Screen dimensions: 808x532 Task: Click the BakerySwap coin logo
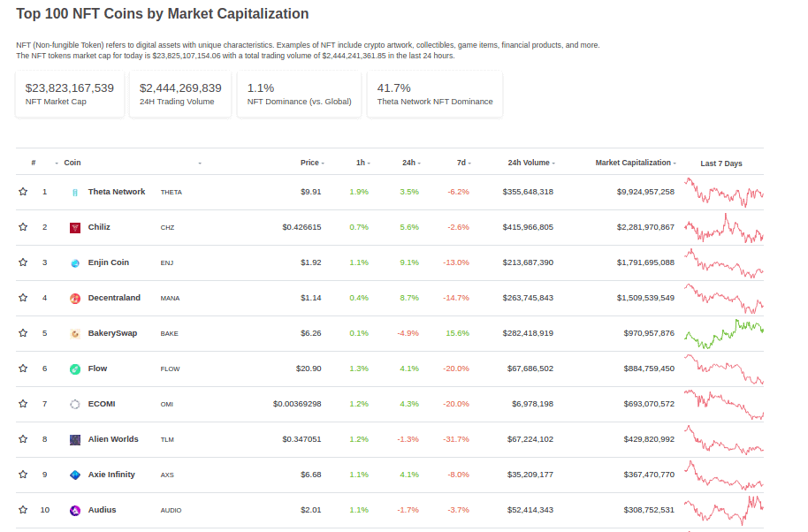point(75,334)
